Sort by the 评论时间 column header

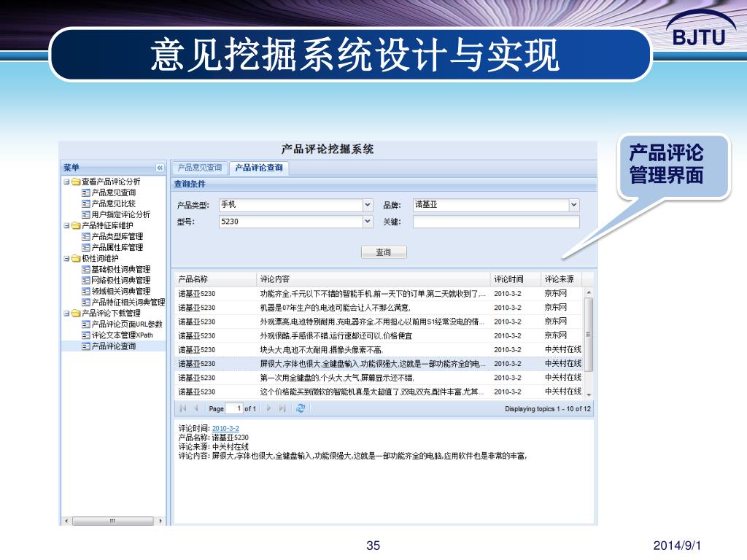point(516,279)
